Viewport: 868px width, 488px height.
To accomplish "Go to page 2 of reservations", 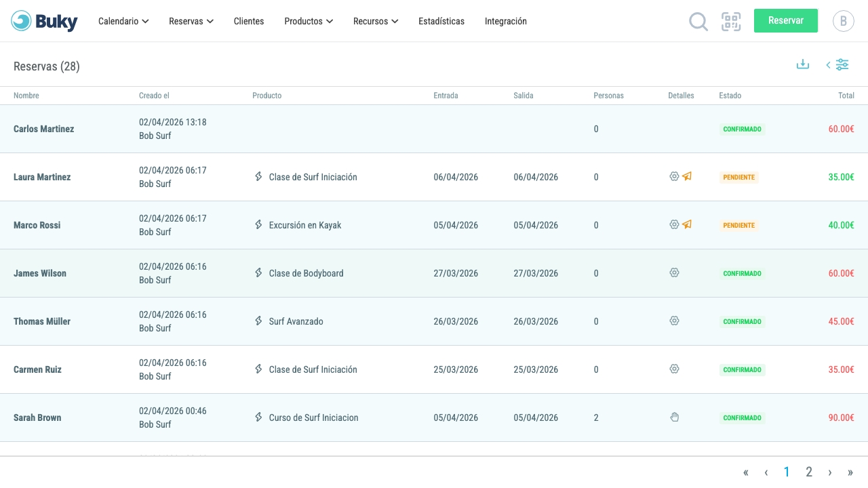I will pyautogui.click(x=809, y=472).
